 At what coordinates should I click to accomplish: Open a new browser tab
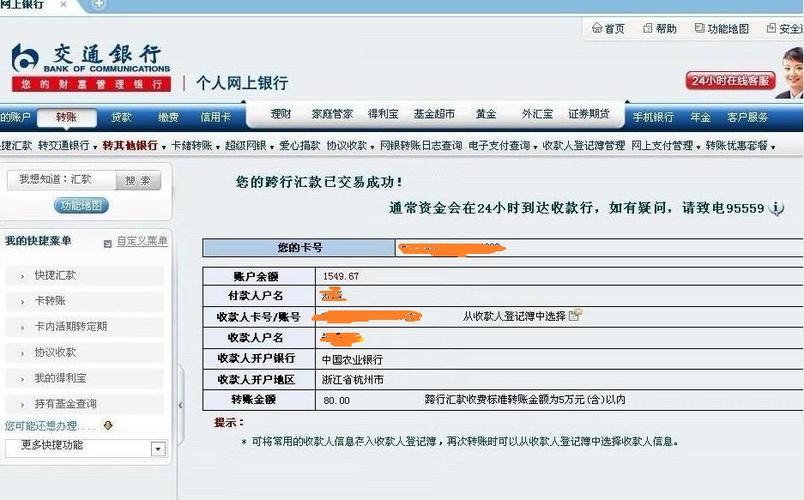[x=99, y=5]
